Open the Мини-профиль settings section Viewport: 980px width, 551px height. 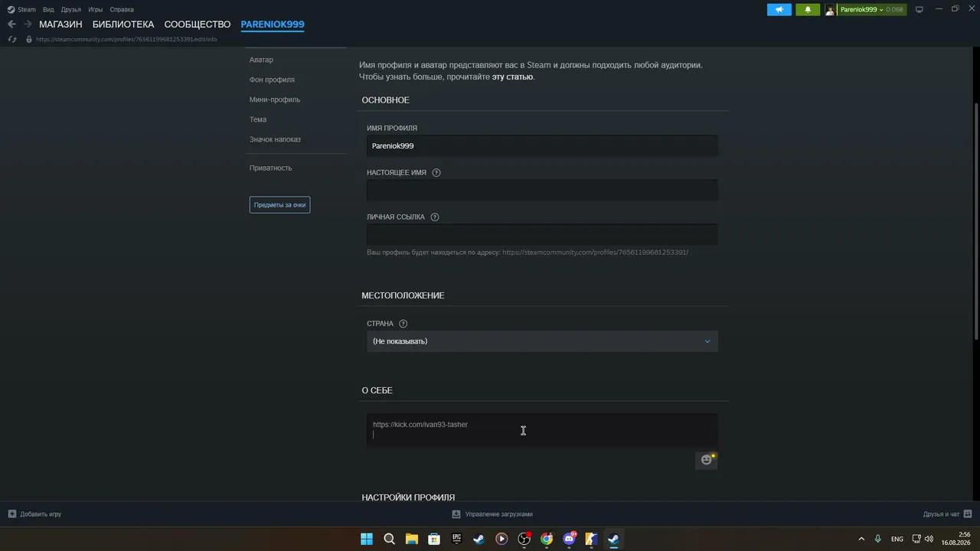pyautogui.click(x=275, y=99)
